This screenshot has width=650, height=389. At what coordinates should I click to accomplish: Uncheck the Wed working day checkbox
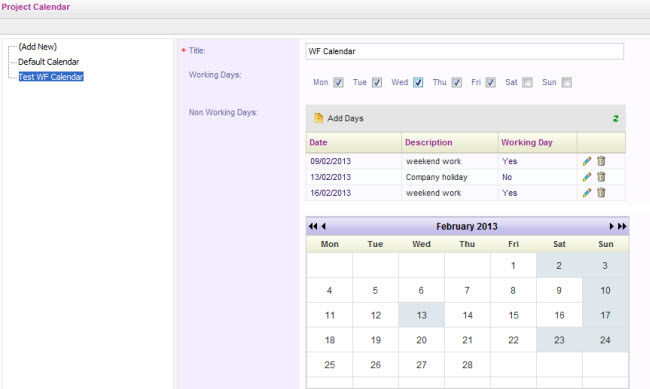click(x=418, y=83)
